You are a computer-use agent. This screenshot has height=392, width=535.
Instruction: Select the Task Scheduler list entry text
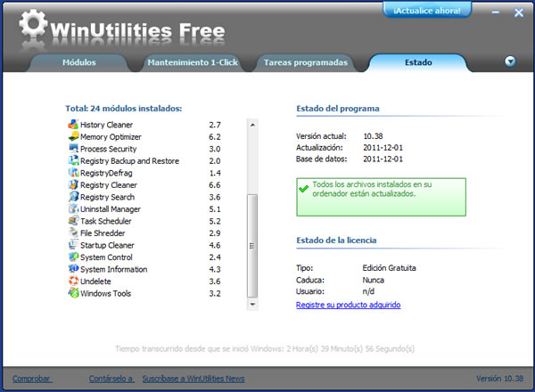click(106, 221)
